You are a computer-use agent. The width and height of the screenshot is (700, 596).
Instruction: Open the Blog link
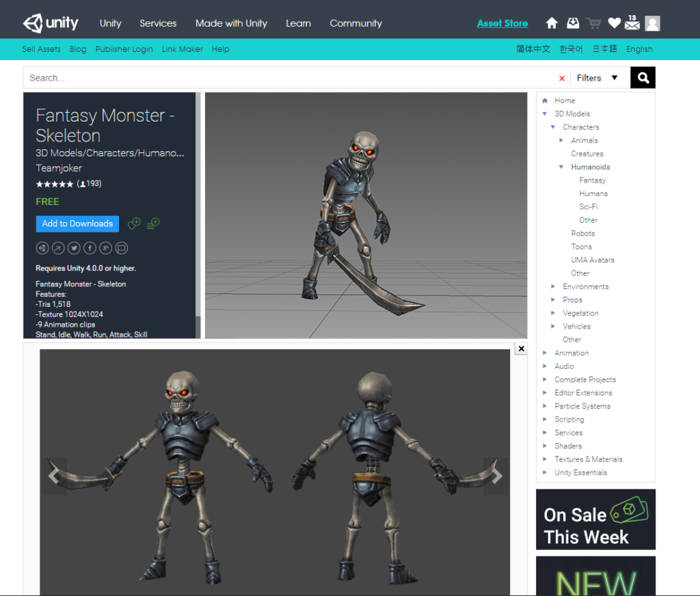[78, 49]
